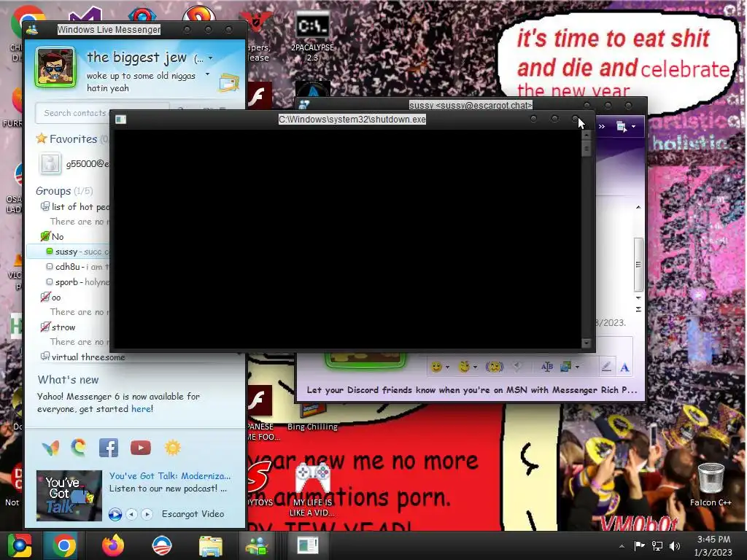Click the A|B text icon in the chat toolbar
The image size is (747, 560).
click(x=547, y=367)
